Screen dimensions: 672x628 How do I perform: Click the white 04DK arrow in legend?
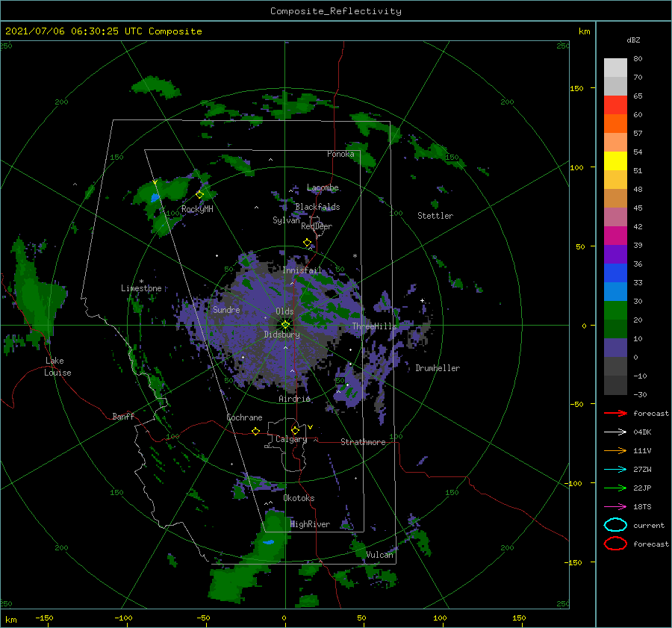pyautogui.click(x=615, y=432)
